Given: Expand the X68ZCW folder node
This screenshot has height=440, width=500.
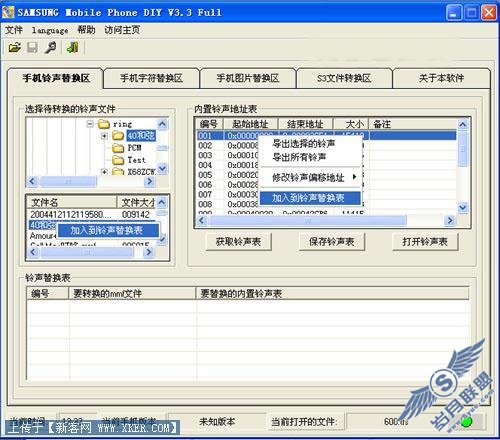Looking at the screenshot, I should [x=104, y=172].
